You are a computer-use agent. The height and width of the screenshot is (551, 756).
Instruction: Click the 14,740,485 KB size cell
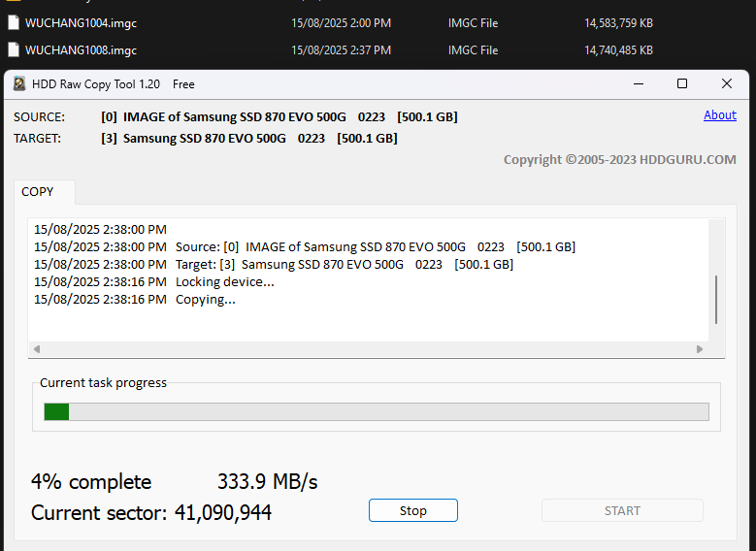(618, 50)
